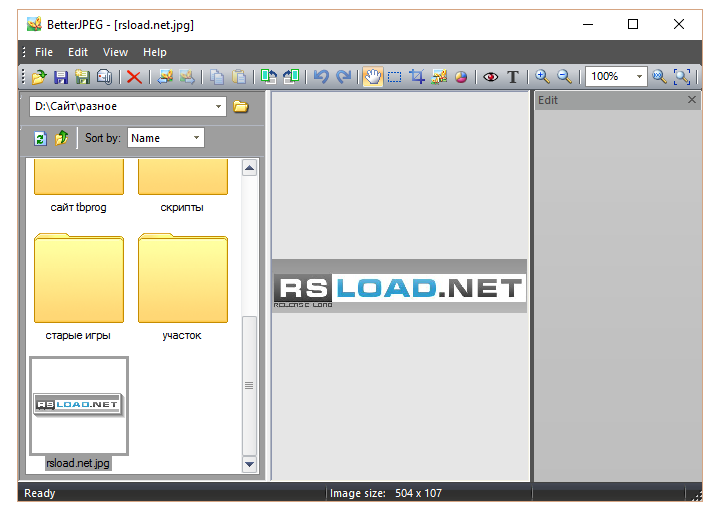The image size is (725, 522).
Task: Redo the last action
Action: 344,76
